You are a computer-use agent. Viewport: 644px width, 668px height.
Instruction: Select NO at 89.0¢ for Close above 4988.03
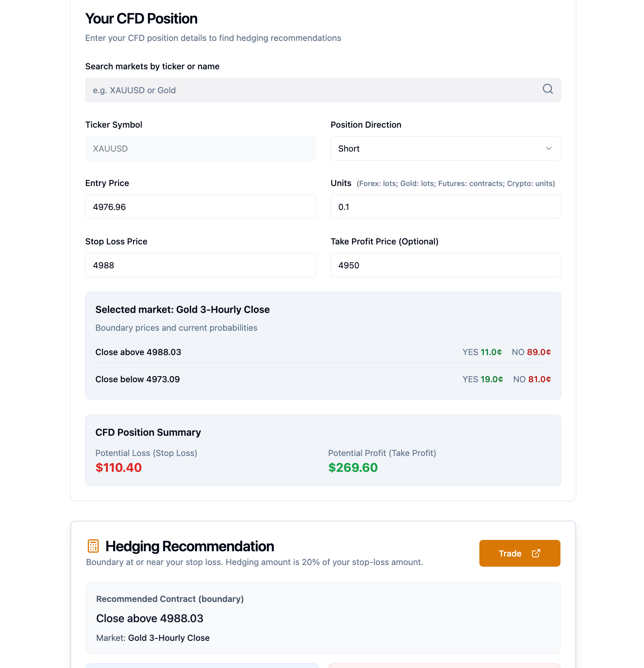coord(532,352)
